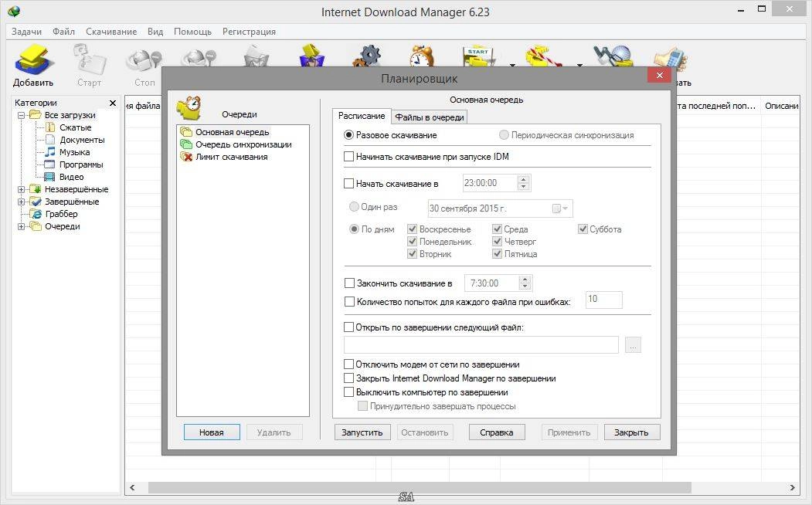Click the Основная очередь queue icon
Screen dimensions: 812x505
tap(186, 132)
